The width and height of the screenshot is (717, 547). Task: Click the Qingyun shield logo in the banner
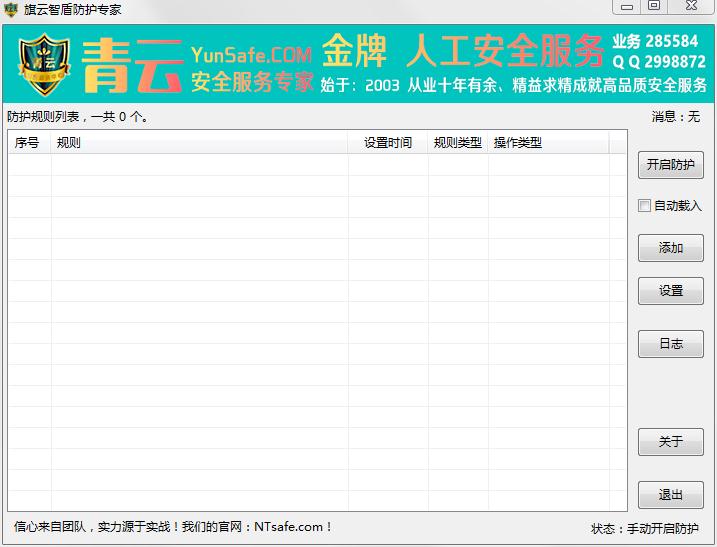(x=44, y=64)
